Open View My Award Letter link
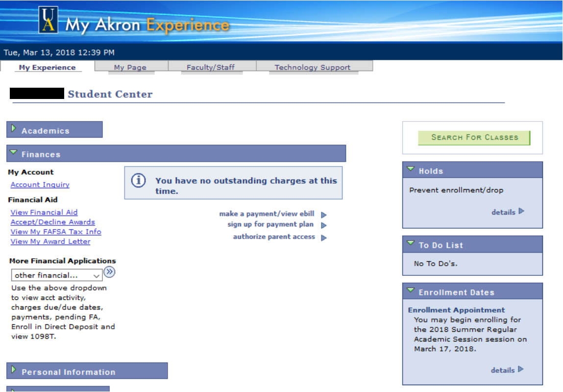This screenshot has height=392, width=563. point(50,241)
